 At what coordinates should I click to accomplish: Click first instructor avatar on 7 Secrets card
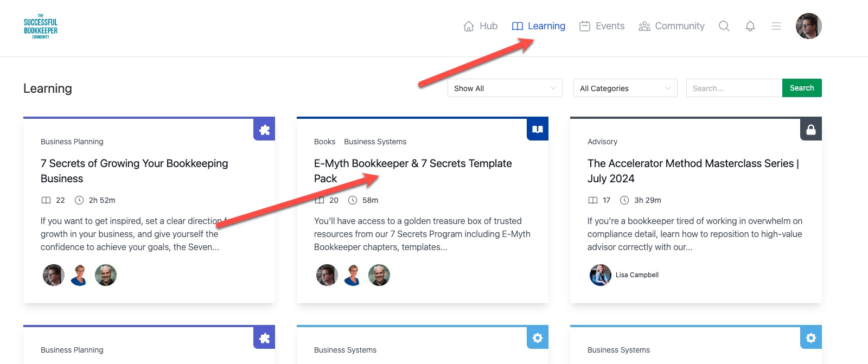[x=54, y=275]
